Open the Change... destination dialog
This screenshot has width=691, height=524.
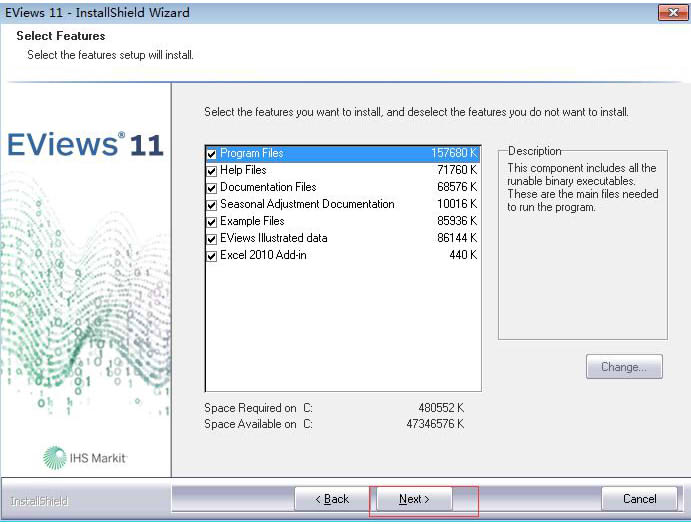click(624, 367)
